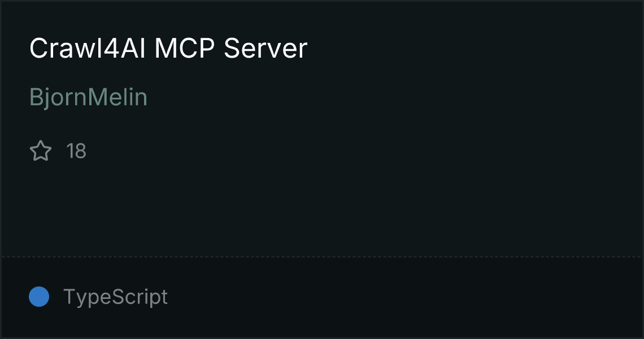Click the star count 18
The image size is (644, 339).
coord(76,151)
